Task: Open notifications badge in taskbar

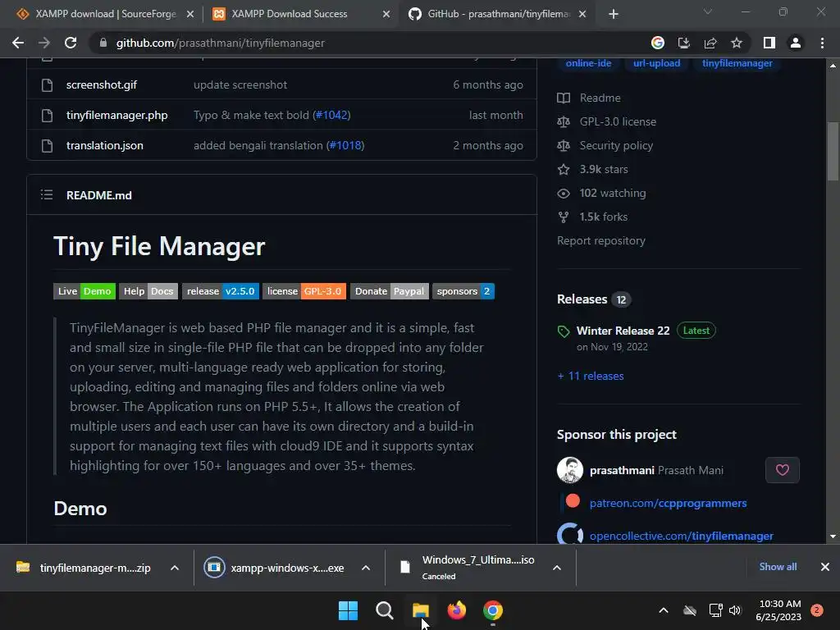Action: point(817,610)
